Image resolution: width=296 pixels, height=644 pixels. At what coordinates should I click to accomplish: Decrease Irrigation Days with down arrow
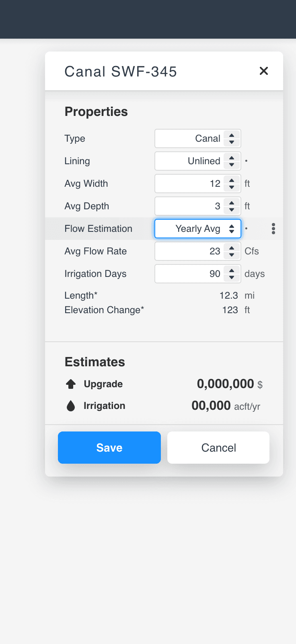[232, 277]
